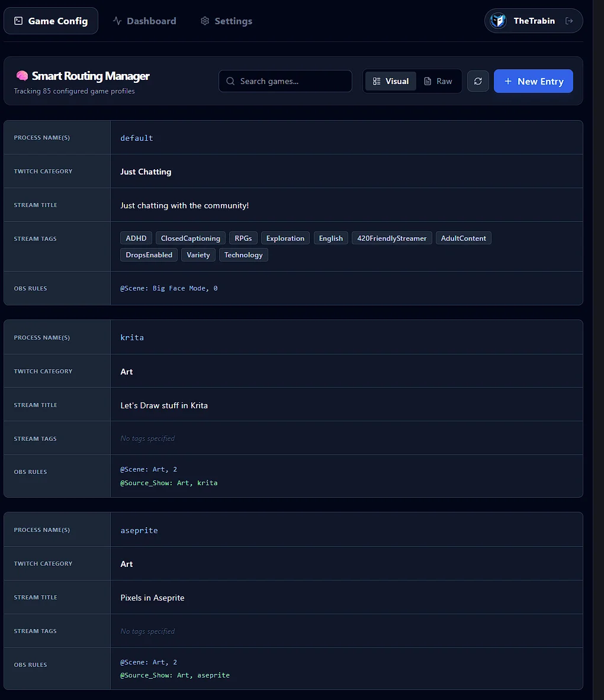Click the DropsEnabled tag
The height and width of the screenshot is (700, 604).
tap(149, 255)
